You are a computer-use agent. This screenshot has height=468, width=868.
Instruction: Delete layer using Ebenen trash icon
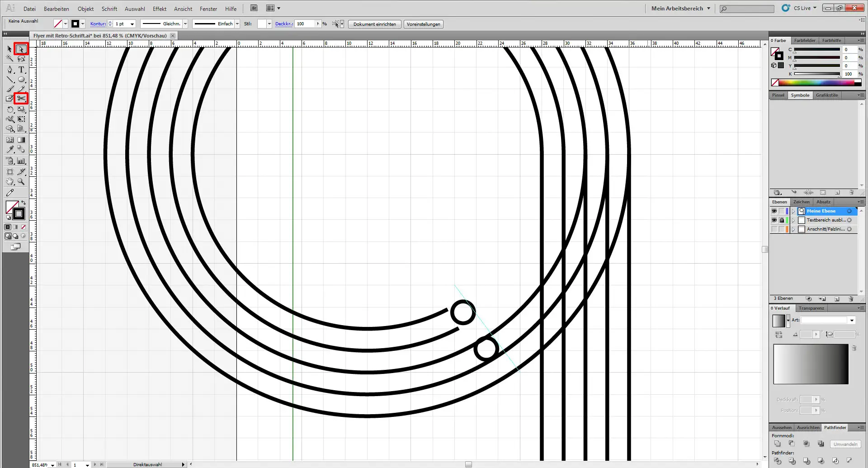tap(851, 299)
